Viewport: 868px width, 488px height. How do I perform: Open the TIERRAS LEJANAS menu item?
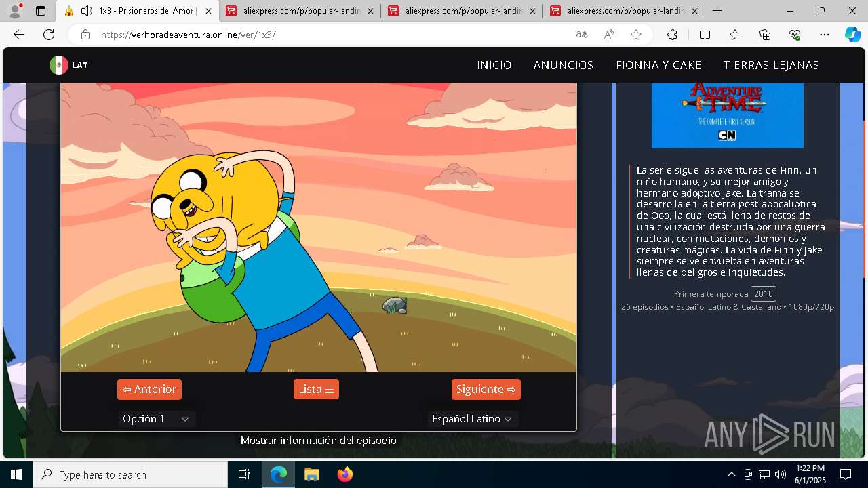(771, 65)
